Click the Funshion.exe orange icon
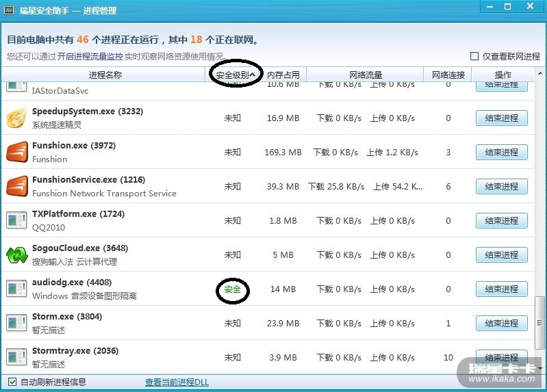This screenshot has height=392, width=547. (x=16, y=152)
